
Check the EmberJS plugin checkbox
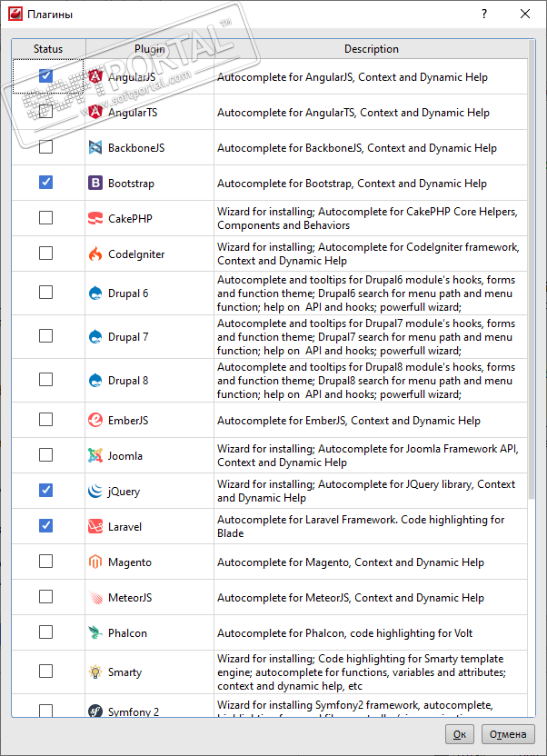tap(45, 420)
